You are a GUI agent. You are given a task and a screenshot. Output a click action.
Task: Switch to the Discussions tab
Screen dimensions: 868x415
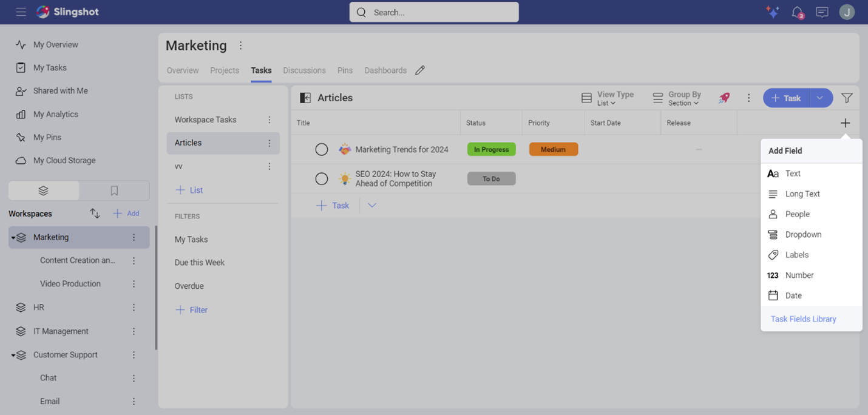pos(304,70)
